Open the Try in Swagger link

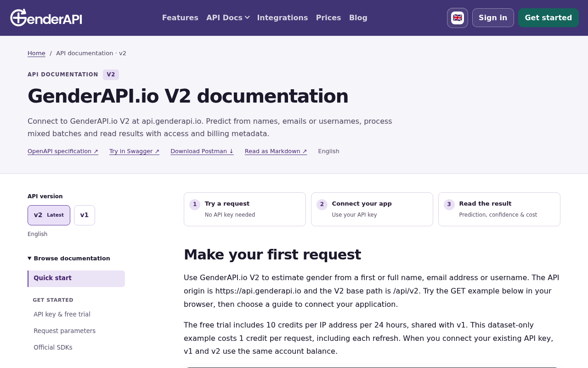tap(134, 151)
